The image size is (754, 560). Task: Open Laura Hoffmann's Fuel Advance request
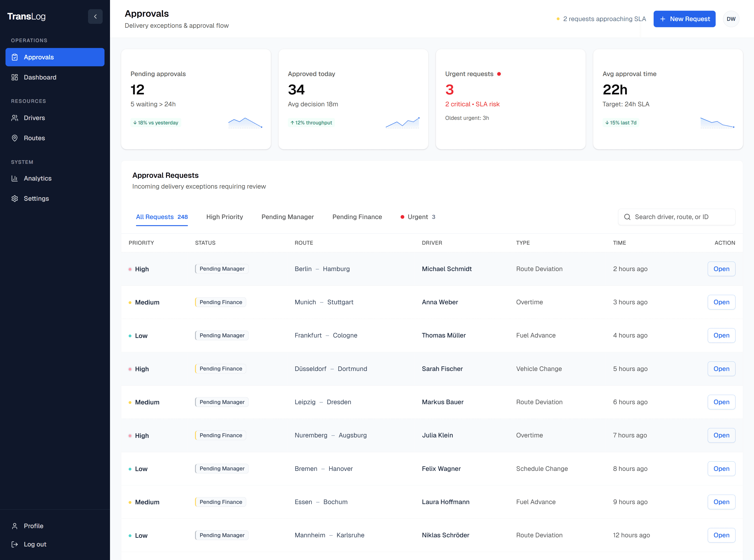click(x=721, y=502)
